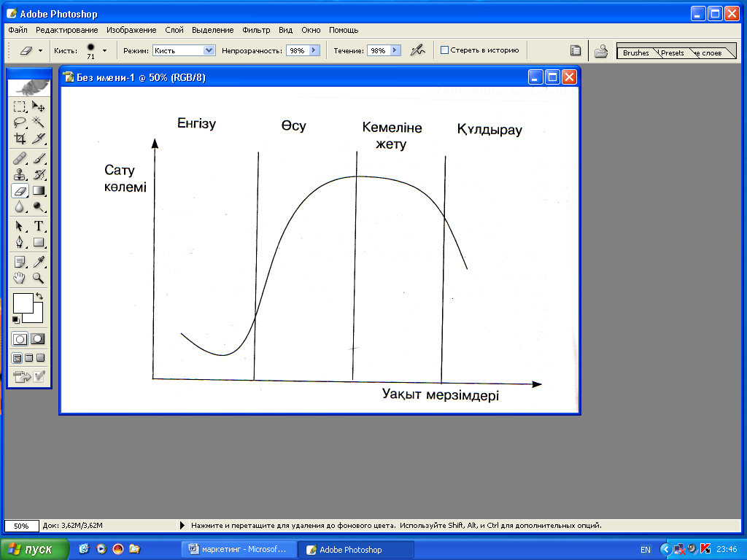747x560 pixels.
Task: Select the Eyedropper tool
Action: coord(38,262)
